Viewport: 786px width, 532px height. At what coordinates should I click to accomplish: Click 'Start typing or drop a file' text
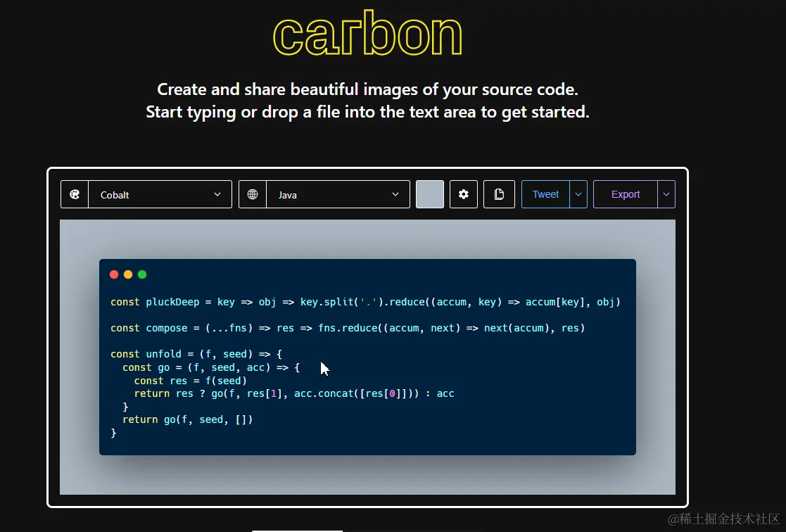tap(367, 112)
